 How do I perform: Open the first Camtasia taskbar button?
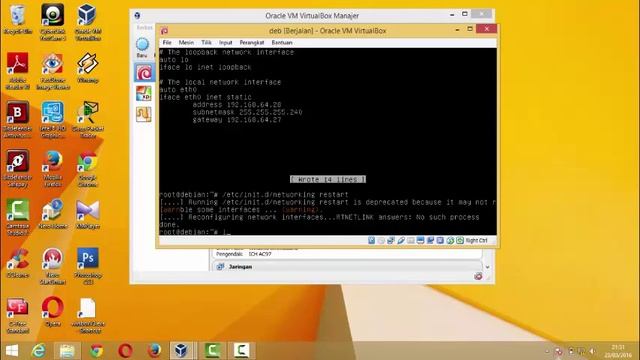tap(212, 351)
